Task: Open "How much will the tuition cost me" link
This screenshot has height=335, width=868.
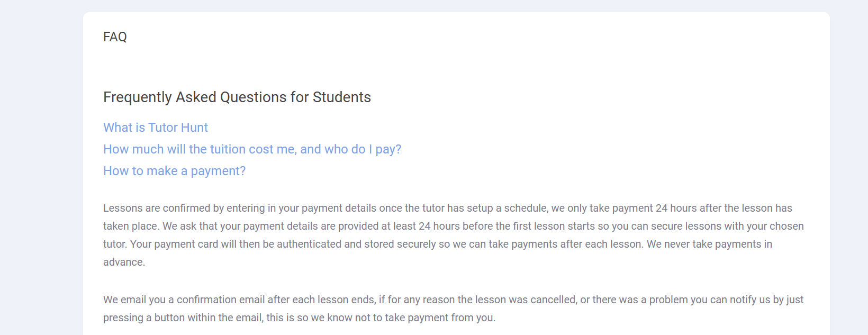Action: click(x=252, y=149)
